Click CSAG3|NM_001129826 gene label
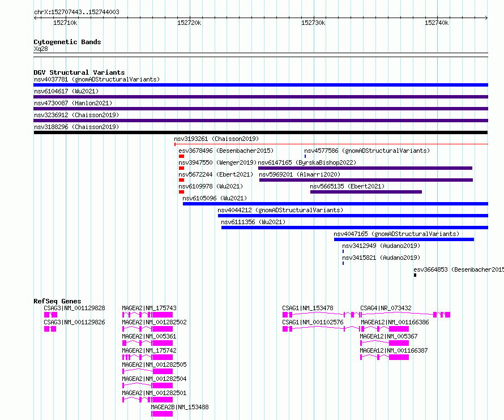The image size is (504, 420). pyautogui.click(x=74, y=322)
